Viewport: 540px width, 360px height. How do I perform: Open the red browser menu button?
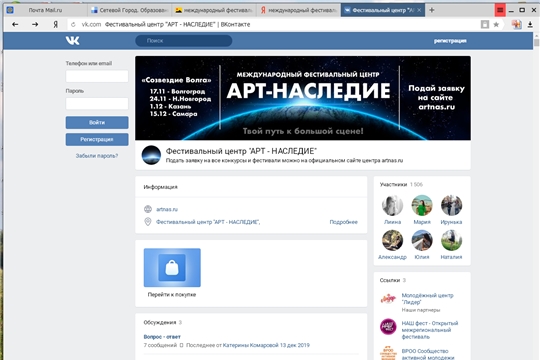[x=500, y=10]
